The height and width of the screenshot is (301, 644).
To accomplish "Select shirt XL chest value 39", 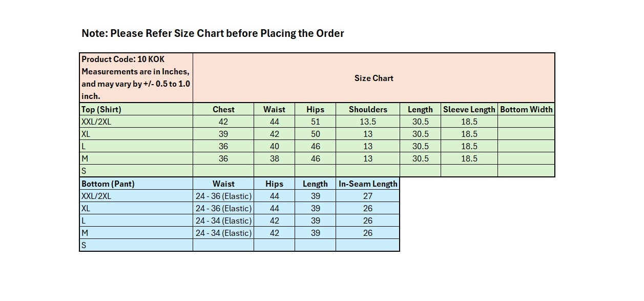I will [x=223, y=134].
